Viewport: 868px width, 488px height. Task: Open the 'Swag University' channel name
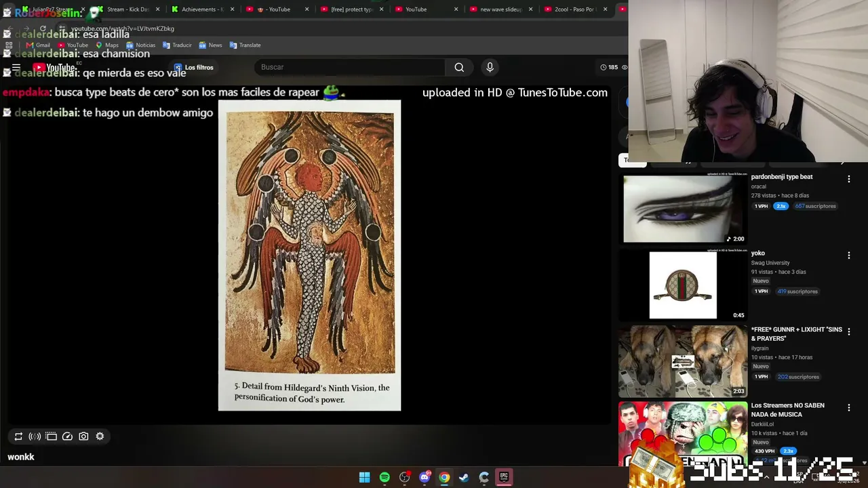[770, 263]
